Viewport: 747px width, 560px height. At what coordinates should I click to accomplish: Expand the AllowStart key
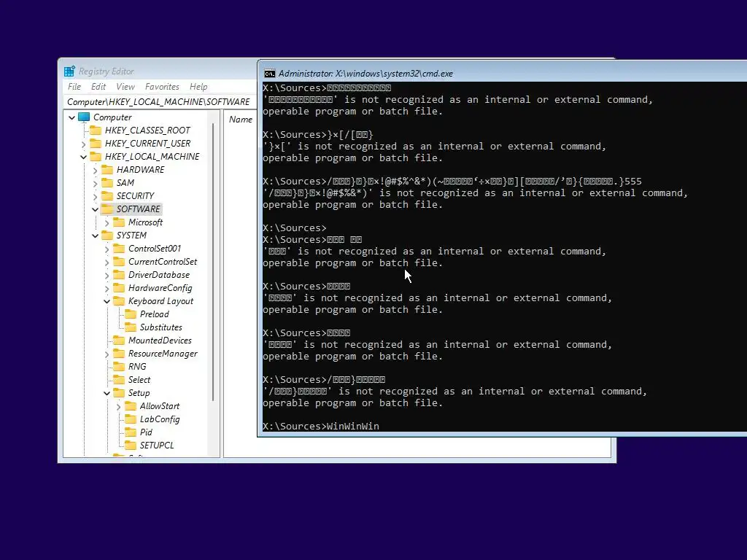click(119, 407)
